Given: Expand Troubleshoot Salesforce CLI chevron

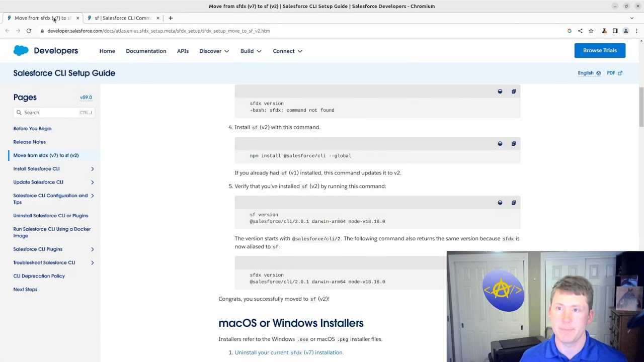Looking at the screenshot, I should pos(93,262).
